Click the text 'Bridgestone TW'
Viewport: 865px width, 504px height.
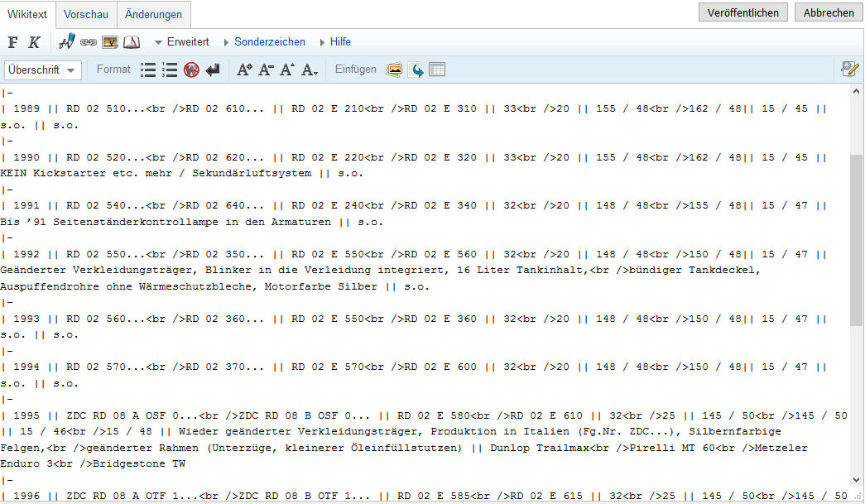(139, 463)
